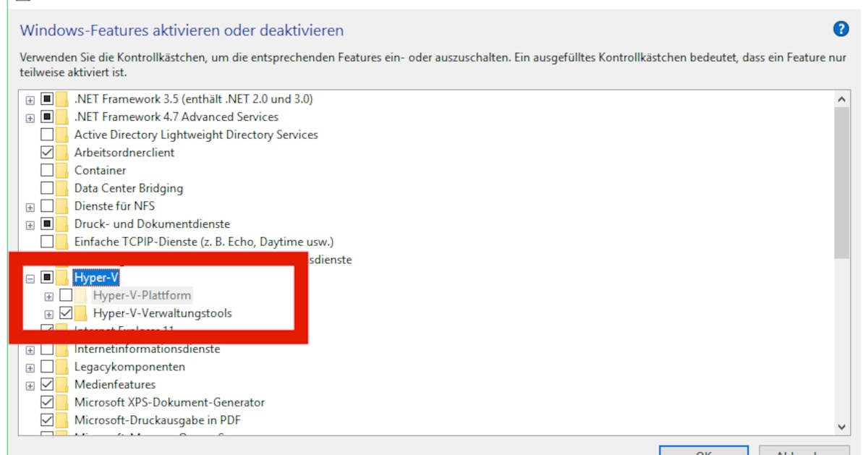Select the Arbeitsordnerclient row text
Image resolution: width=868 pixels, height=455 pixels.
click(124, 153)
